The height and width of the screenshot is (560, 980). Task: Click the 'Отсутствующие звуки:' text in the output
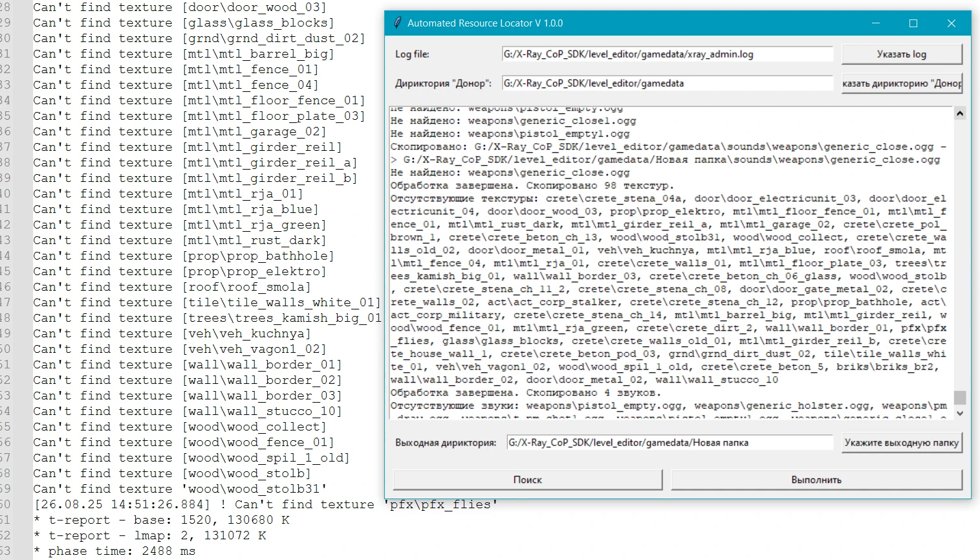pyautogui.click(x=455, y=406)
